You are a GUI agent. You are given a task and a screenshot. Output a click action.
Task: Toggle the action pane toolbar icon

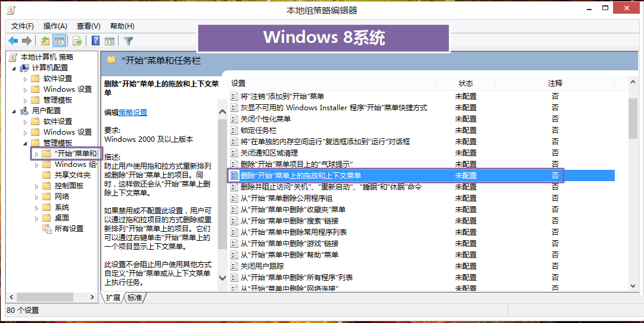(x=110, y=41)
